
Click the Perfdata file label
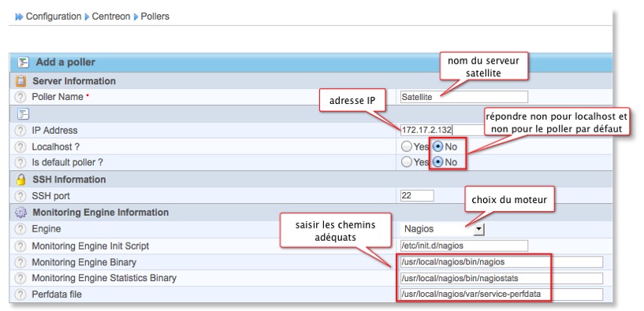click(57, 294)
